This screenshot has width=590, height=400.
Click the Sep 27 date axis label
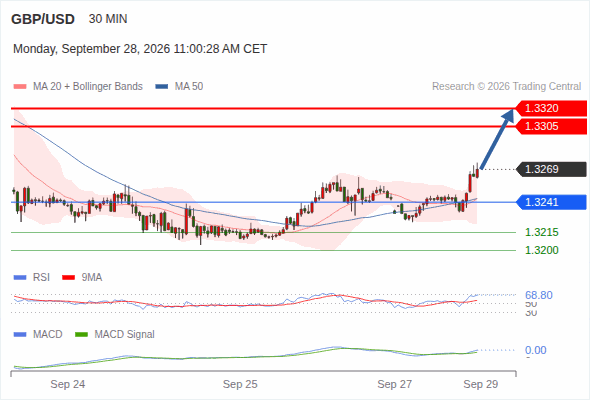click(395, 384)
